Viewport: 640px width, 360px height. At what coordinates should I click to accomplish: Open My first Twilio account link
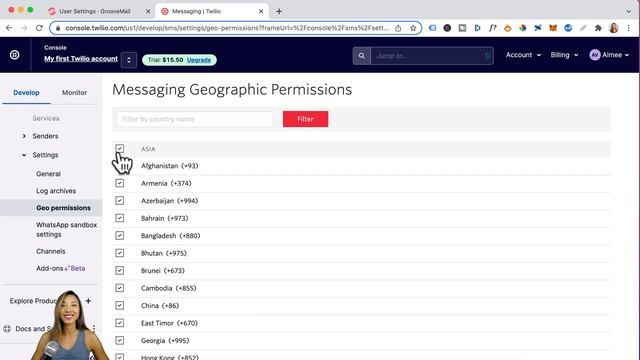81,59
